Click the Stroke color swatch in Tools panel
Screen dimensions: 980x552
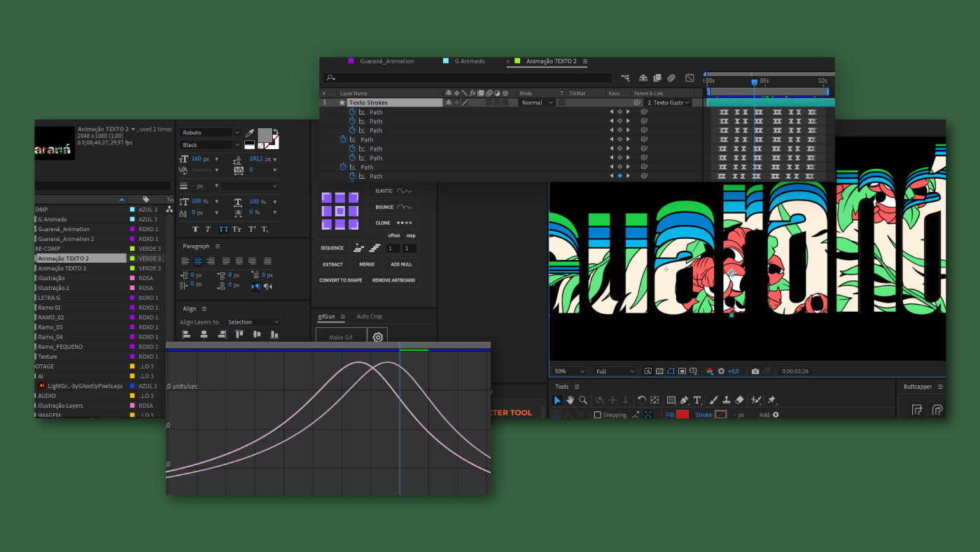tap(720, 415)
